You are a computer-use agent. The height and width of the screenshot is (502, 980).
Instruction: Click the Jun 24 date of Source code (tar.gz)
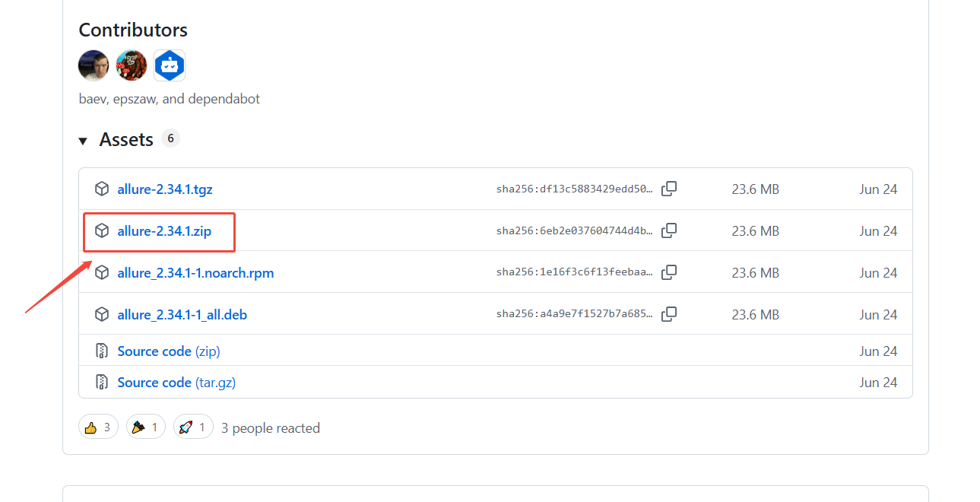pyautogui.click(x=879, y=383)
